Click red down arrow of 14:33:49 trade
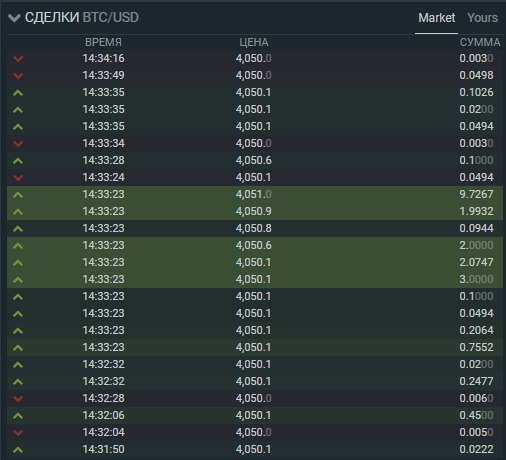Screen dimensions: 506x460 pyautogui.click(x=18, y=76)
